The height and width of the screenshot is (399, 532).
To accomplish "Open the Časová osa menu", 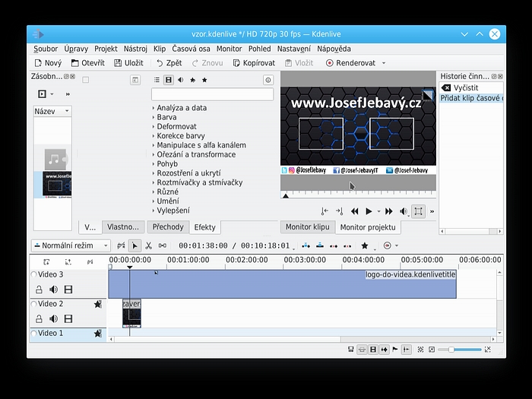I will pos(191,49).
